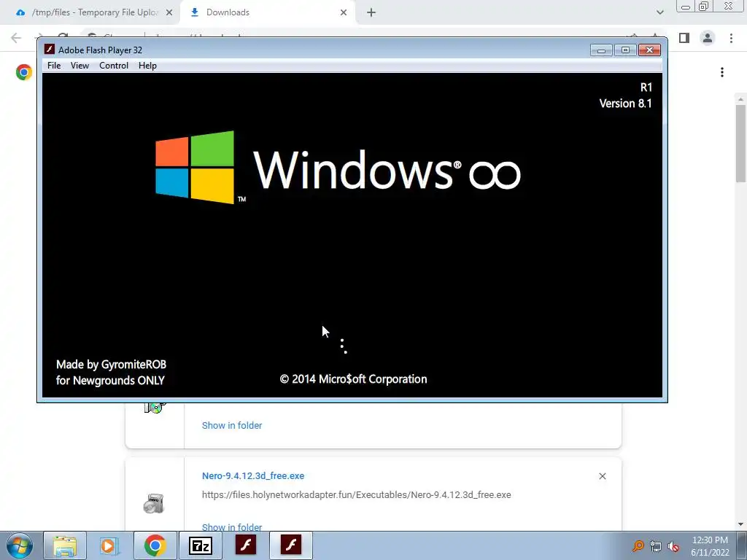This screenshot has width=747, height=560.
Task: Open the View menu in Flash Player
Action: click(x=80, y=66)
